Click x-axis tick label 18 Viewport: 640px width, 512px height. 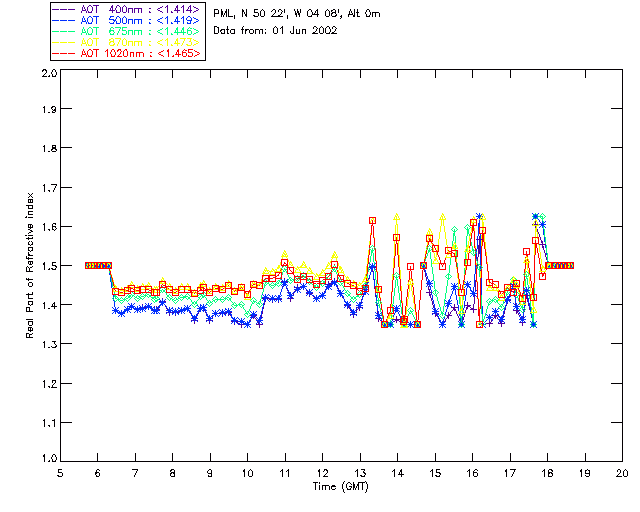pyautogui.click(x=547, y=473)
